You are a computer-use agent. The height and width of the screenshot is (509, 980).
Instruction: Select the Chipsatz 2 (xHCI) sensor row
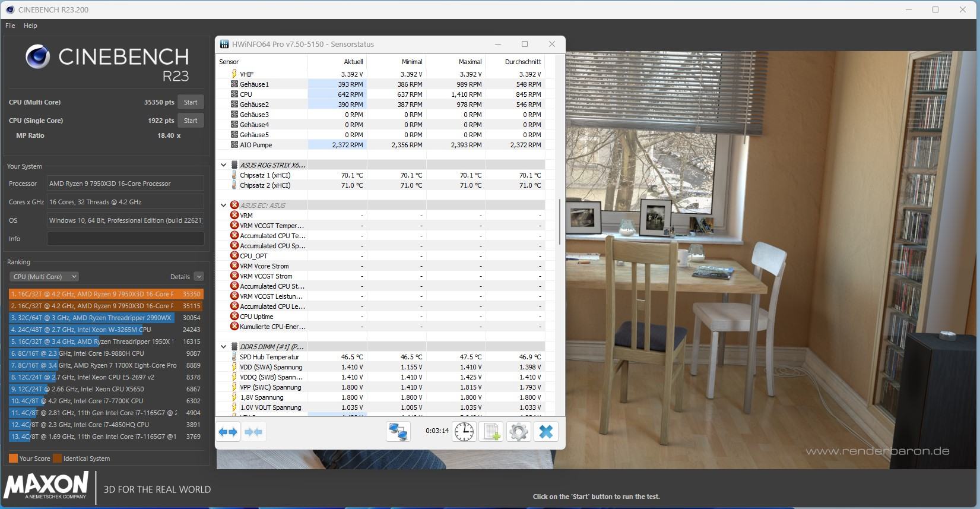(380, 185)
